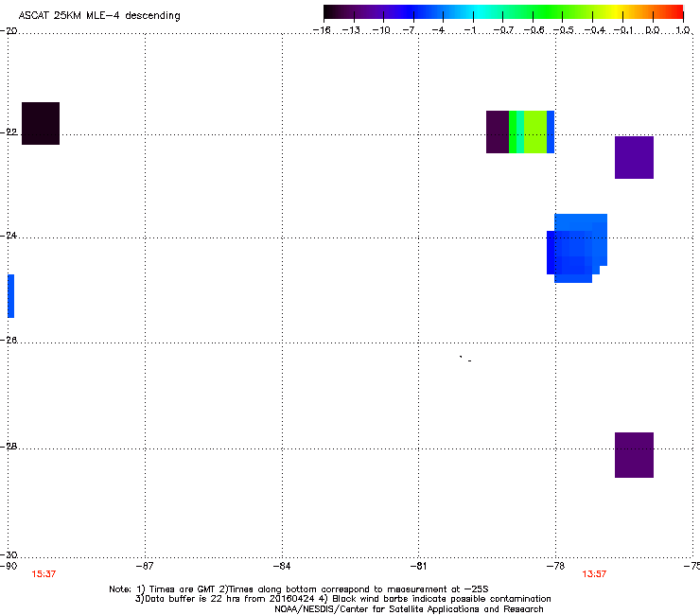Click the -26 latitude axis label
Image resolution: width=700 pixels, height=615 pixels.
point(9,341)
